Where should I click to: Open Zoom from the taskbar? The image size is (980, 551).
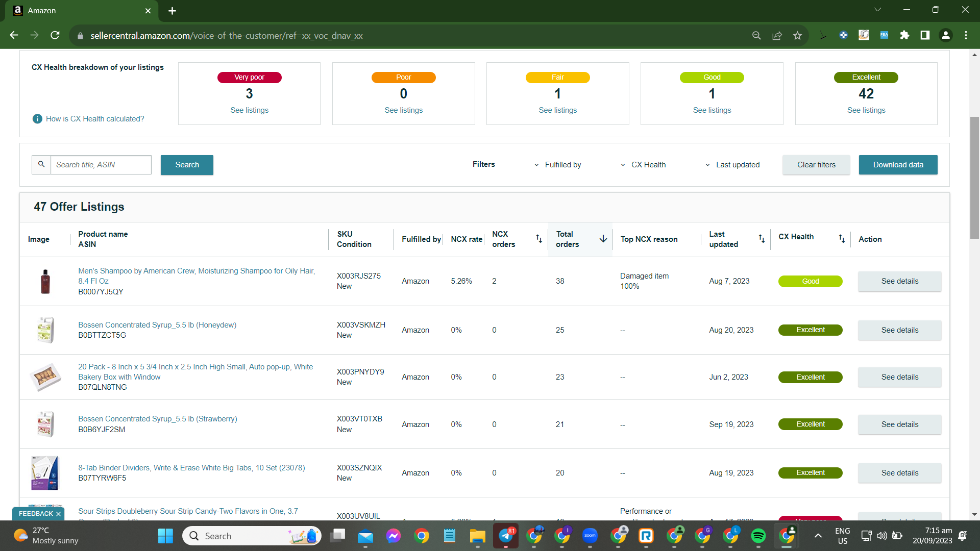(590, 536)
